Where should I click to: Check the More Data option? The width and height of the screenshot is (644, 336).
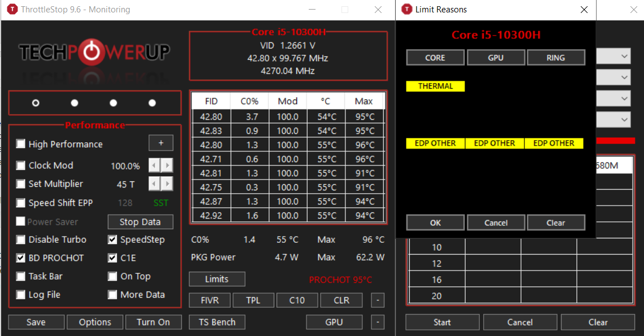(x=112, y=295)
